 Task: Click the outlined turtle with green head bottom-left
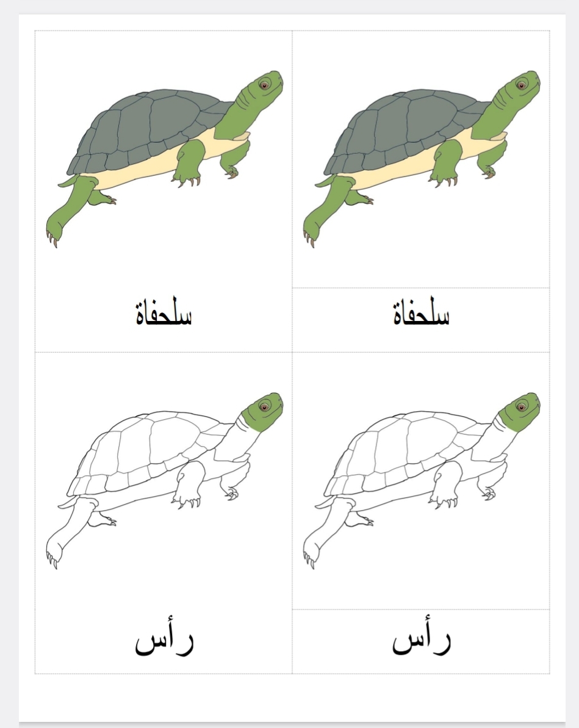click(x=165, y=481)
